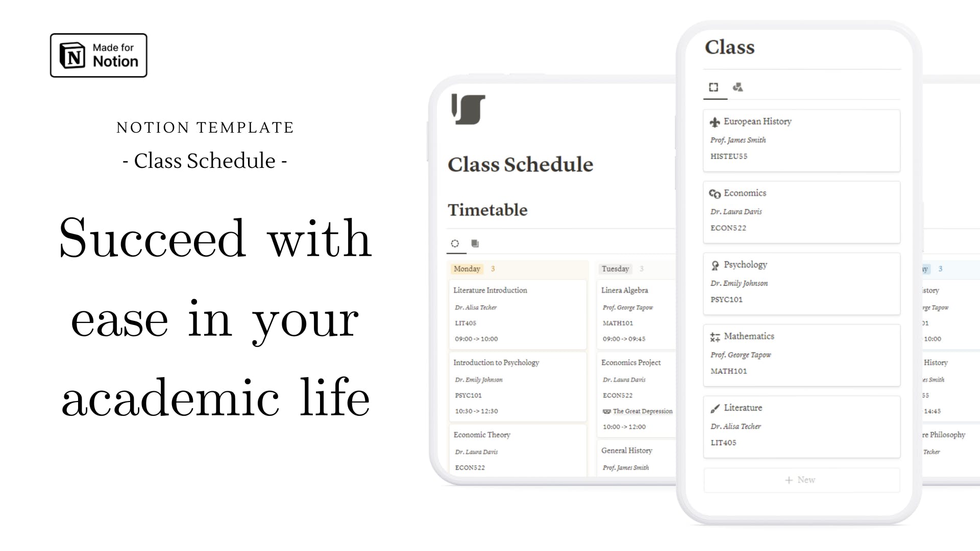This screenshot has width=980, height=551.
Task: Toggle the table/grid view icon in timetable
Action: (x=475, y=243)
